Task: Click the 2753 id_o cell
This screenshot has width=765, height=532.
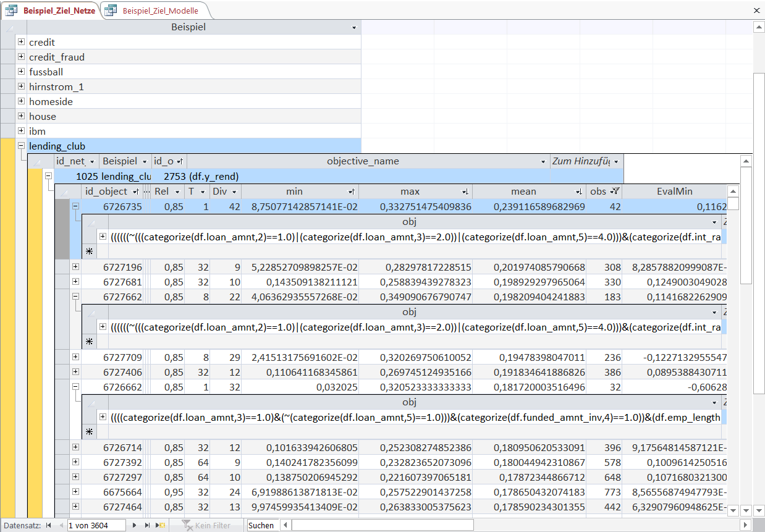Action: (169, 177)
